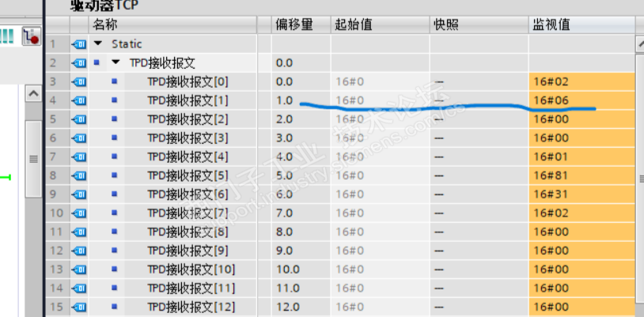Click the tag icon in row 3
Viewport: 644px width, 317px height.
click(x=79, y=81)
